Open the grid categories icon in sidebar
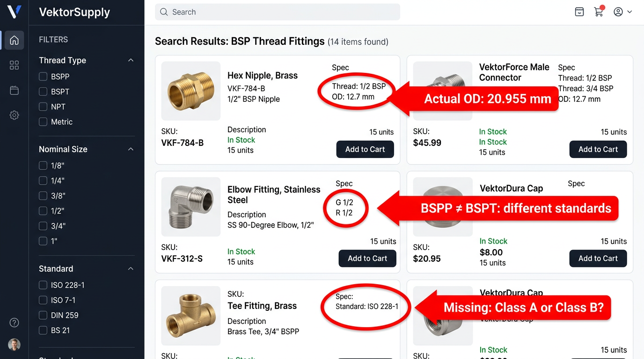 pos(14,65)
